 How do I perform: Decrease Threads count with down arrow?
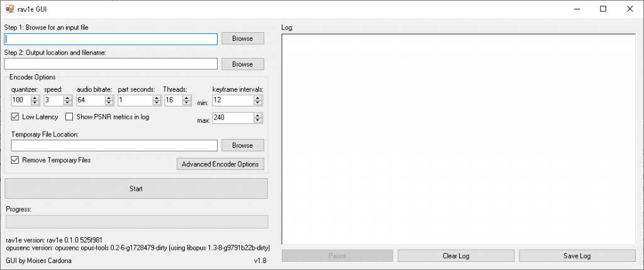[187, 103]
